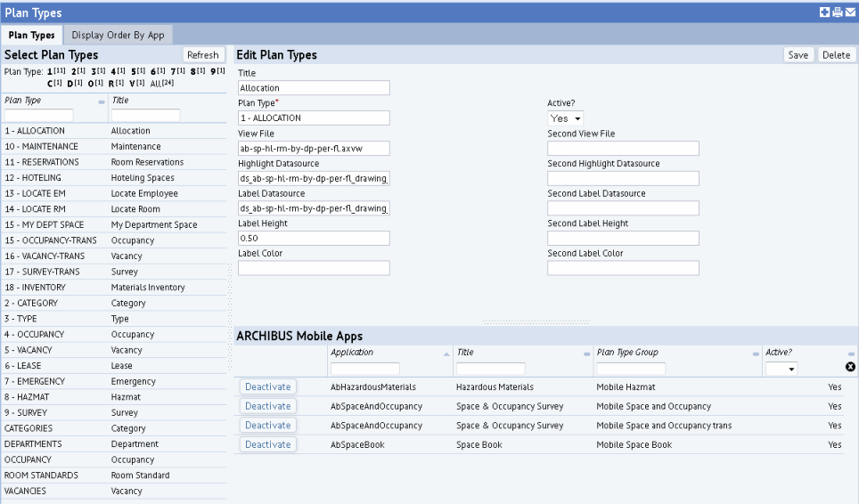Deactivate the AbSpaceBook app
The image size is (859, 504).
268,444
